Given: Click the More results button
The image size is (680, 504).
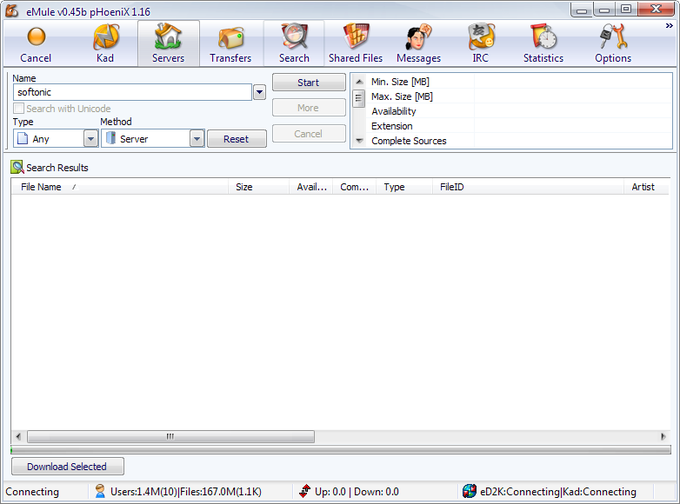Looking at the screenshot, I should [309, 108].
